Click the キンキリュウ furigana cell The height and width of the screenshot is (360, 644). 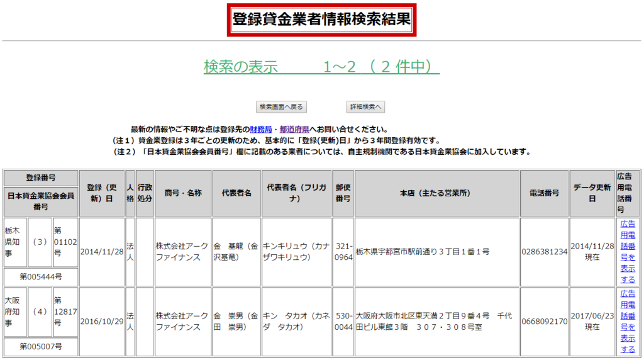pyautogui.click(x=297, y=252)
